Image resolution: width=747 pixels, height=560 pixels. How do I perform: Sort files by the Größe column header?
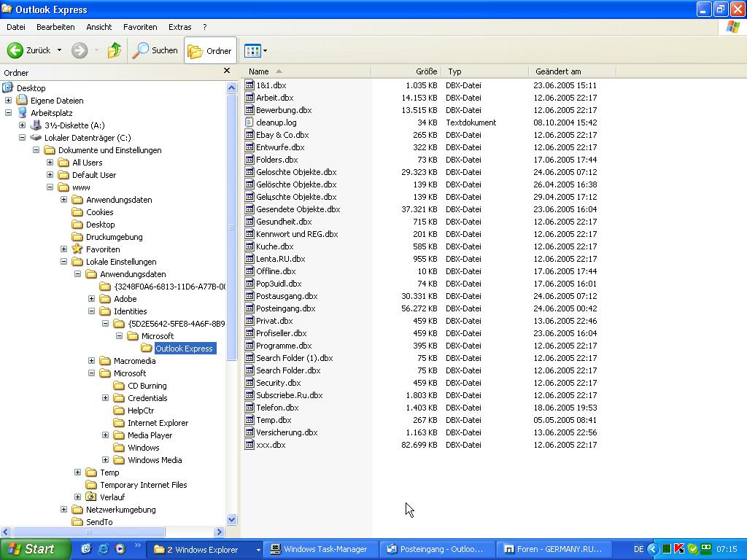point(406,71)
